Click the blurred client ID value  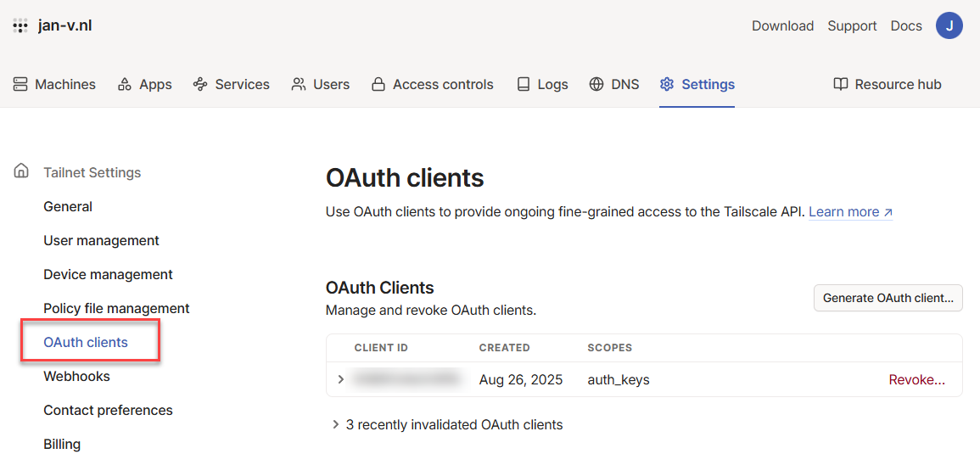click(x=407, y=379)
